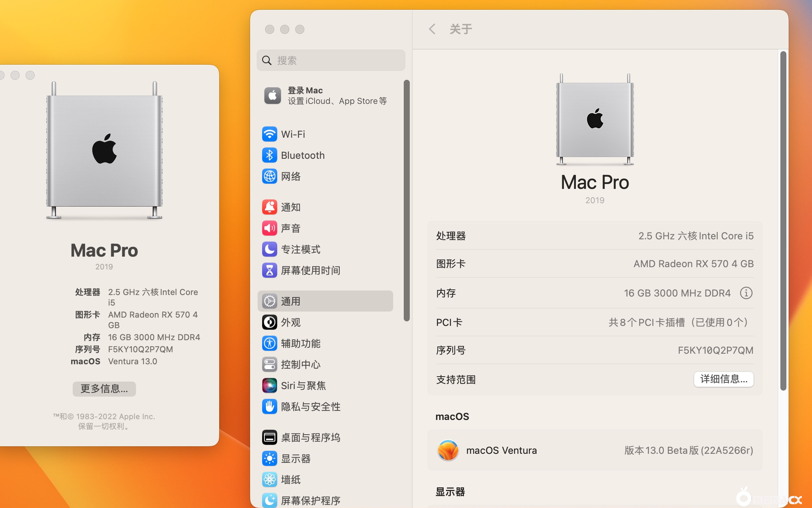Screen dimensions: 812x508
Task: Open Siri 与聚焦 settings
Action: coord(270,385)
